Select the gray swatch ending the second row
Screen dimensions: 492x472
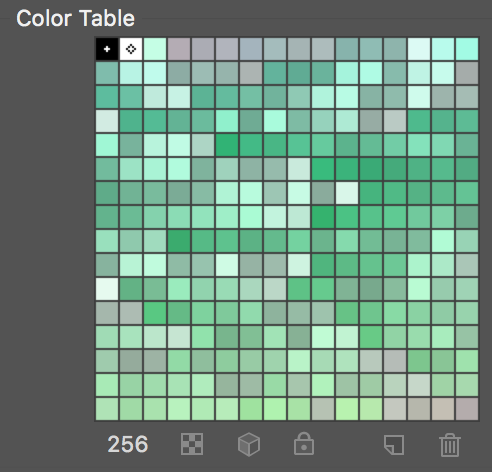click(467, 73)
